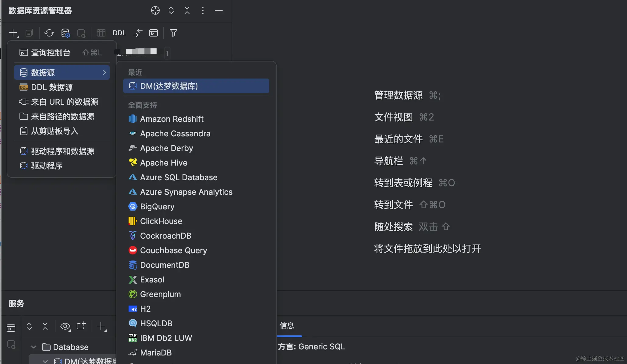Screen dimensions: 627x364
Task: Click the locate/target crosshair icon
Action: coord(155,10)
